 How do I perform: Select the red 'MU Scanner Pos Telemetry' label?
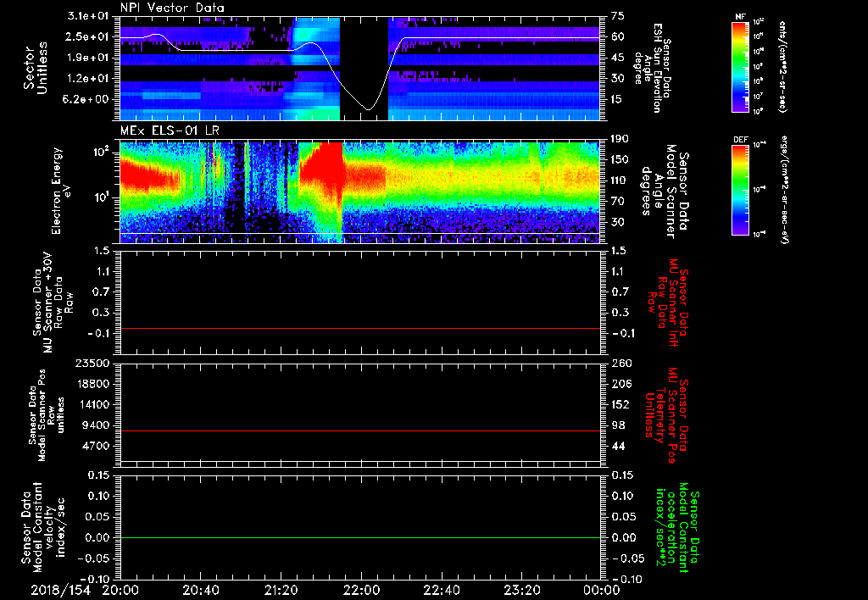666,416
